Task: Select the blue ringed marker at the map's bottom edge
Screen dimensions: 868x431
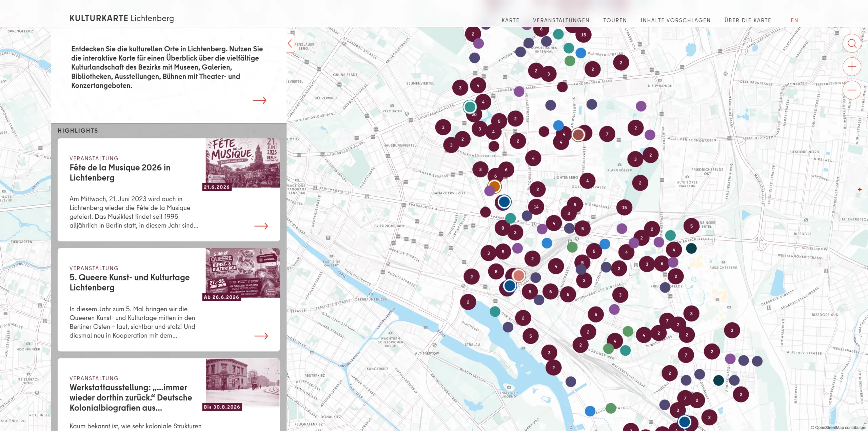Action: 684,422
